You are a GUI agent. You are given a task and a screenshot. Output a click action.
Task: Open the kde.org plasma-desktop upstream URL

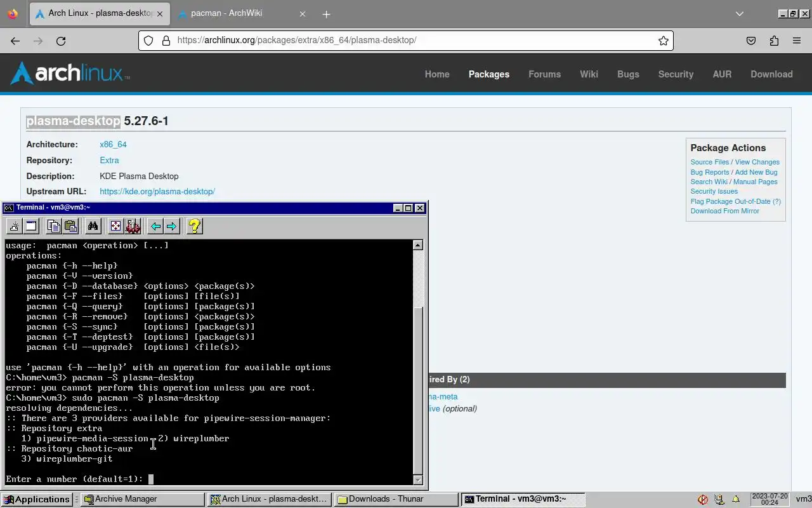click(157, 192)
